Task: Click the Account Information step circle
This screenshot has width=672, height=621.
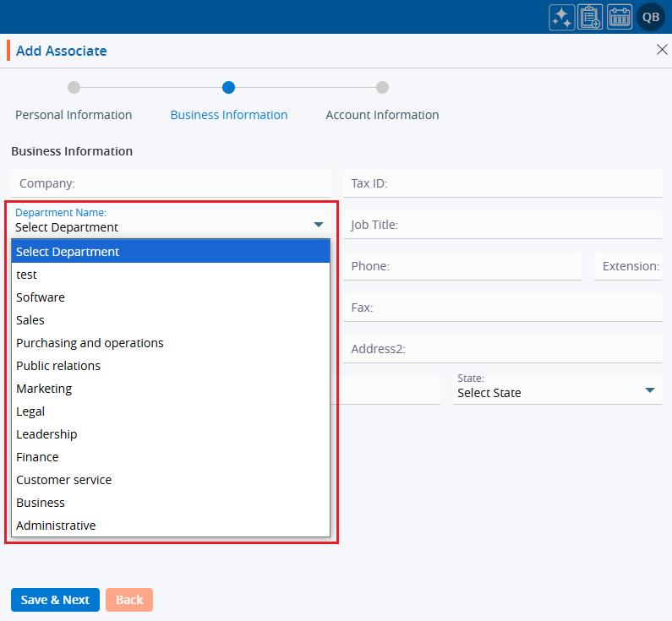Action: [x=382, y=87]
